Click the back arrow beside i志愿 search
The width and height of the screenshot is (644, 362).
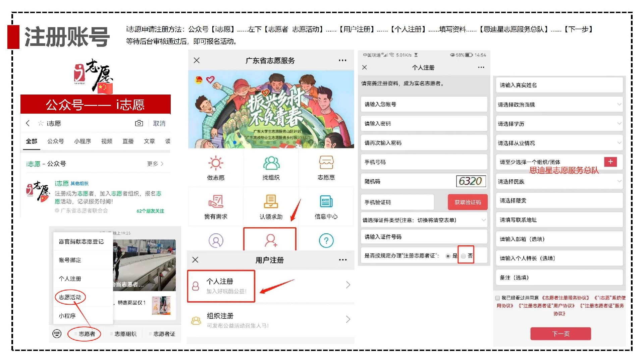pyautogui.click(x=28, y=123)
